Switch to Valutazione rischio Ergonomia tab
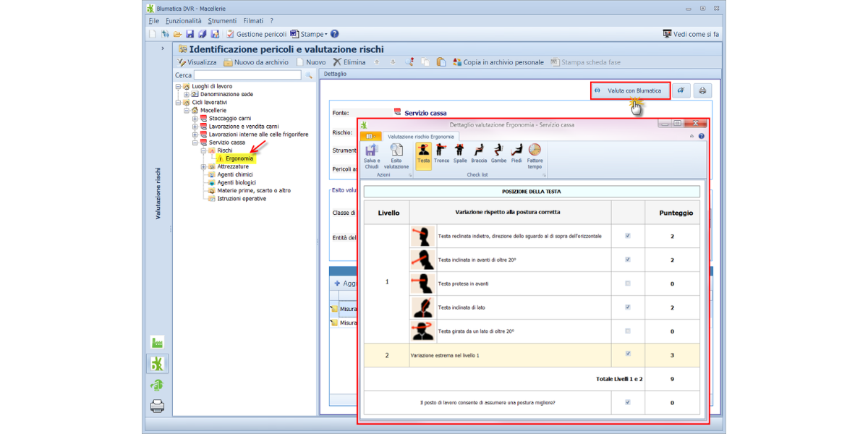Screen dimensions: 868x434 tap(421, 136)
